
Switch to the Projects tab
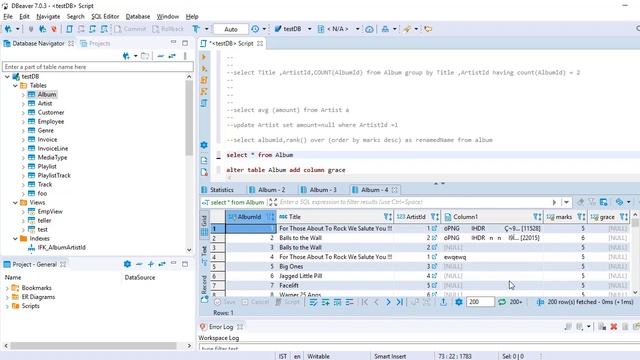pos(96,43)
